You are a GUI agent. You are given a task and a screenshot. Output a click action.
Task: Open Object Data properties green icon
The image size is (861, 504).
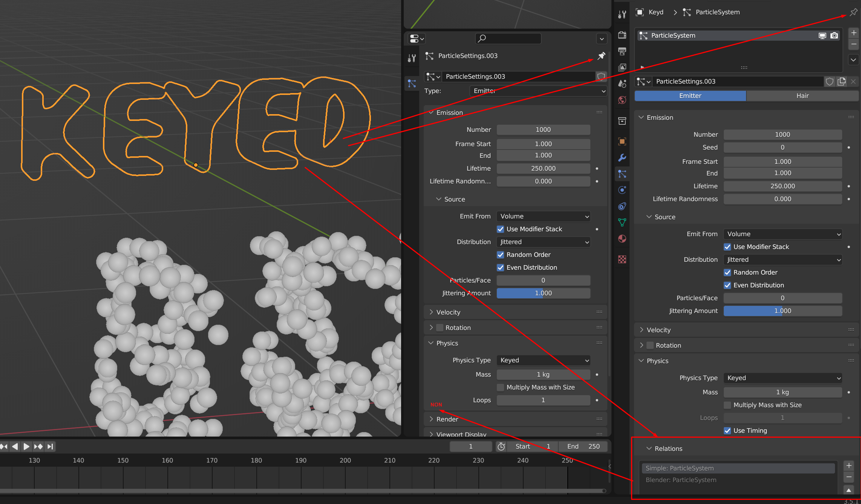[x=622, y=222]
